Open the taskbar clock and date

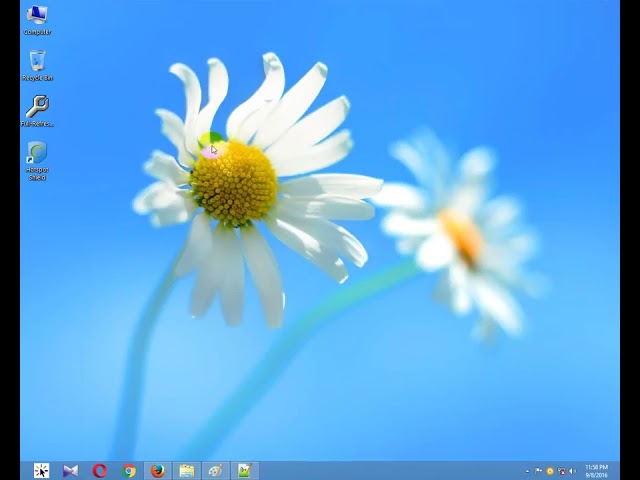point(597,471)
